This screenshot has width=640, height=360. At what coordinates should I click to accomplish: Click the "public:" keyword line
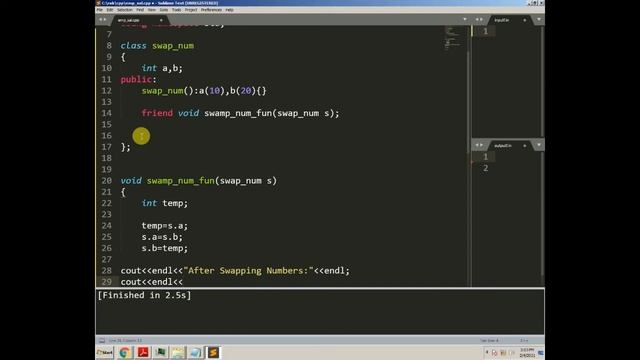tap(138, 80)
